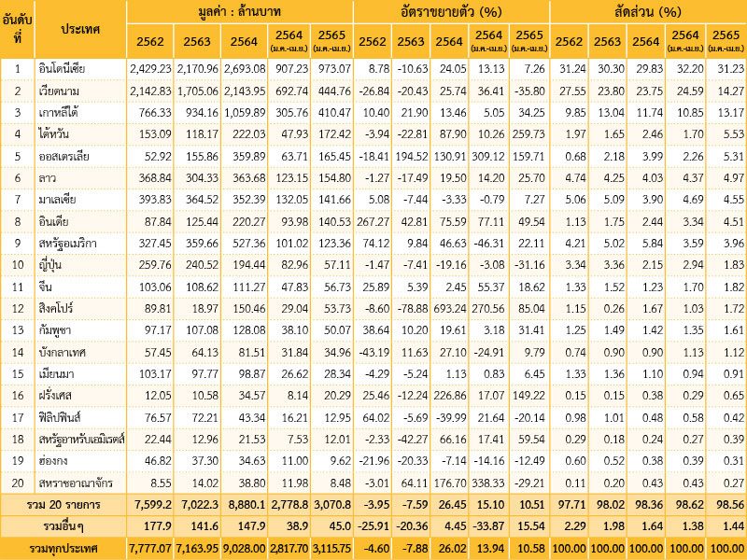The width and height of the screenshot is (747, 560).
Task: Select the grand total value 7,777.07
Action: pyautogui.click(x=150, y=549)
